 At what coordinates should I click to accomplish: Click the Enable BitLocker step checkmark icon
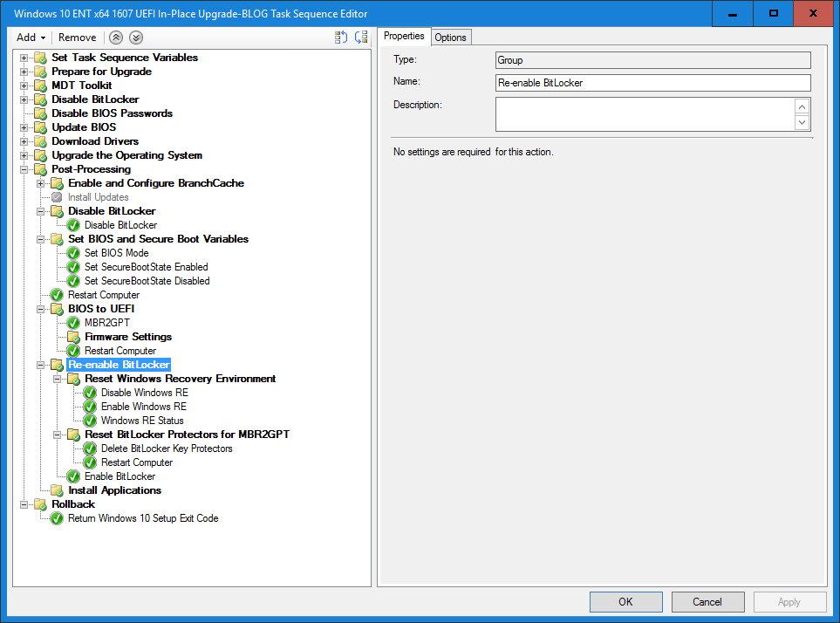coord(73,476)
